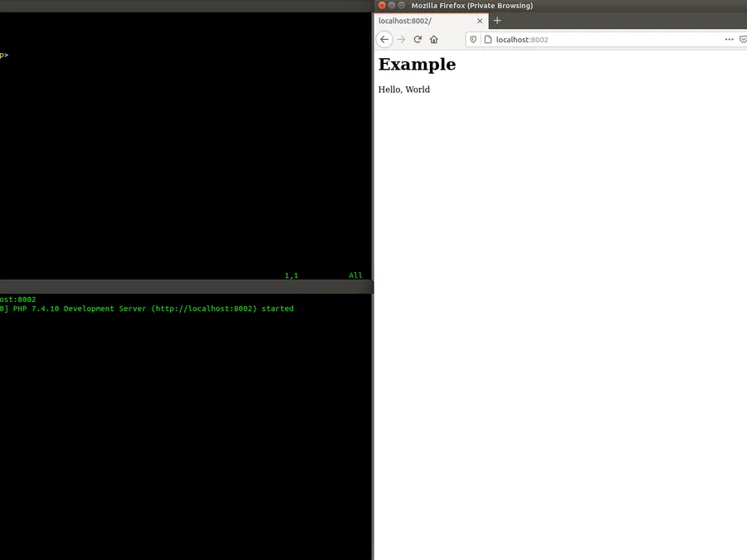Close the localhost:8002/ tab
This screenshot has height=560, width=747.
point(480,21)
